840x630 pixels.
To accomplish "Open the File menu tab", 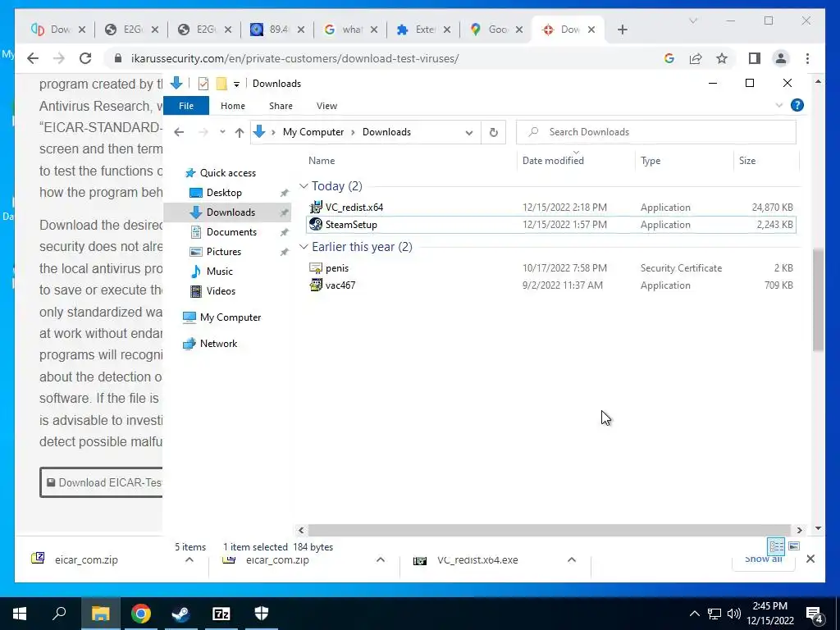I will point(186,106).
